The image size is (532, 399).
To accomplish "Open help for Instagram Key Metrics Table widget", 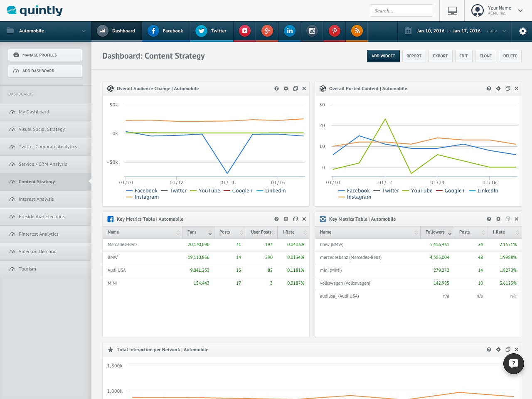I will click(489, 219).
